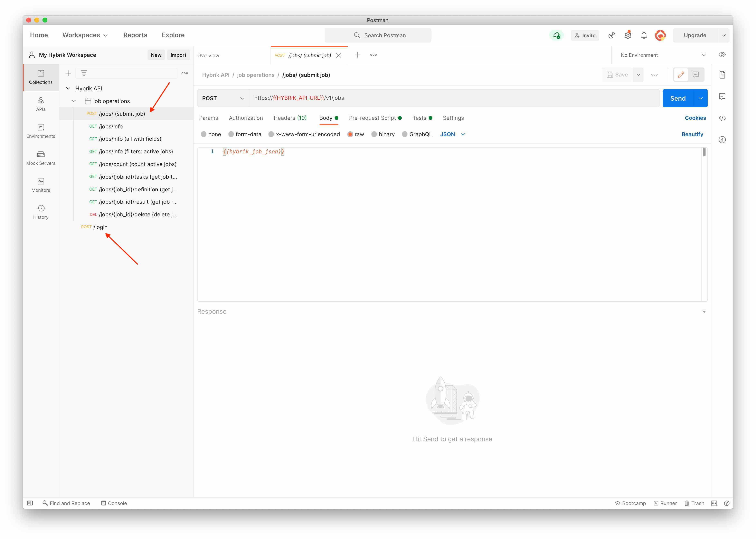Switch to the Params tab
The height and width of the screenshot is (539, 756).
209,118
